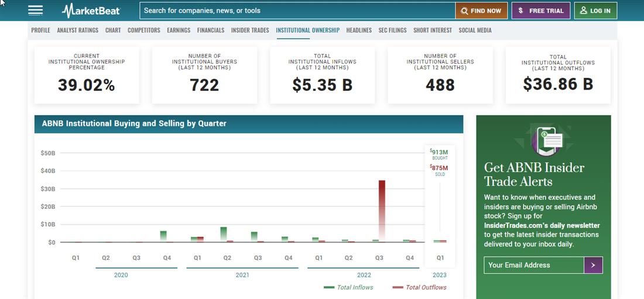Image resolution: width=644 pixels, height=299 pixels.
Task: Open the Financials tab
Action: click(211, 30)
